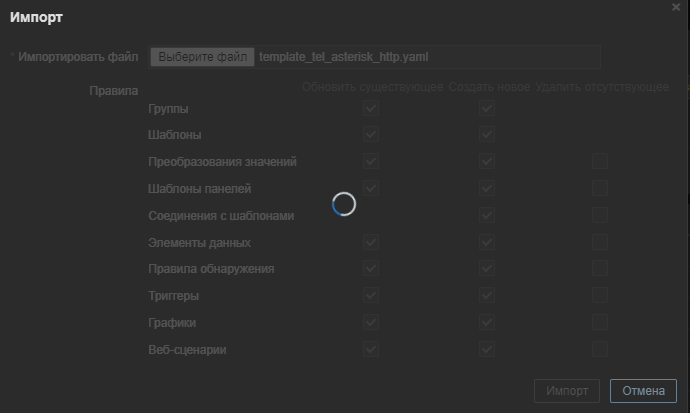This screenshot has height=413, width=690.
Task: Close the Импорт dialog with the X
Action: pos(676,7)
